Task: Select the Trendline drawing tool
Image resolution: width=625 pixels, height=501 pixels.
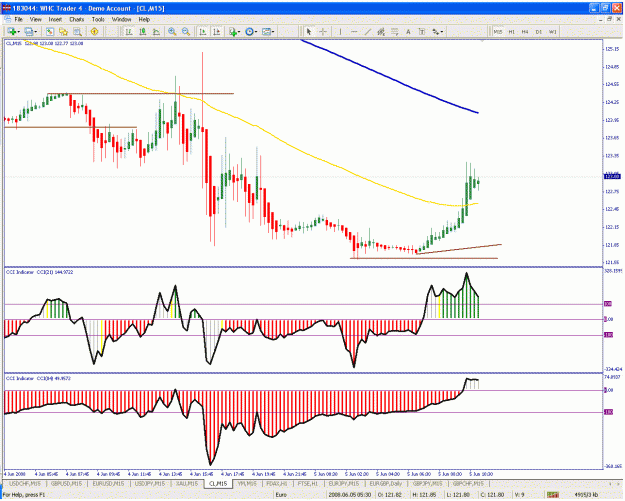Action: [368, 31]
